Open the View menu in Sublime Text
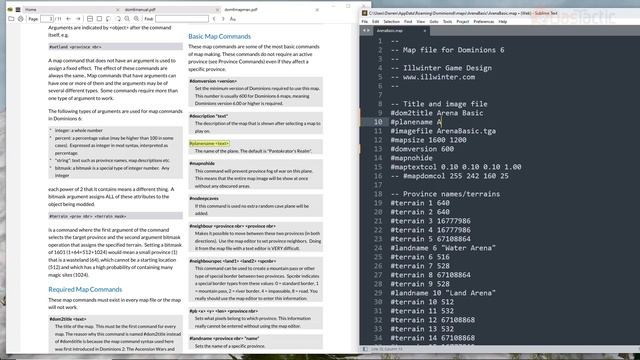Viewport: 640px width, 360px height. point(421,22)
